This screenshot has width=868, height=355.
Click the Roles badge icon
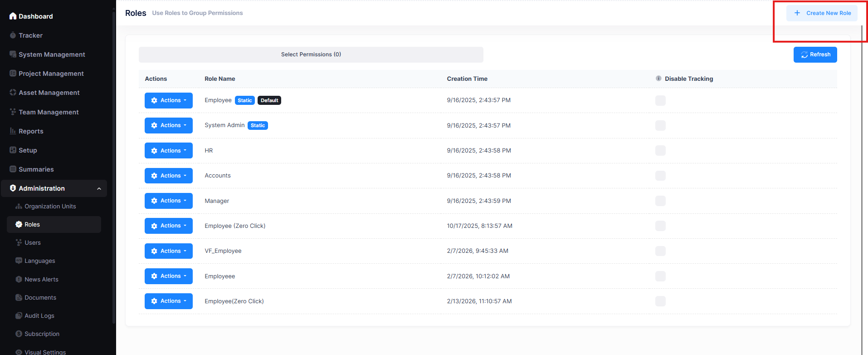pos(19,225)
